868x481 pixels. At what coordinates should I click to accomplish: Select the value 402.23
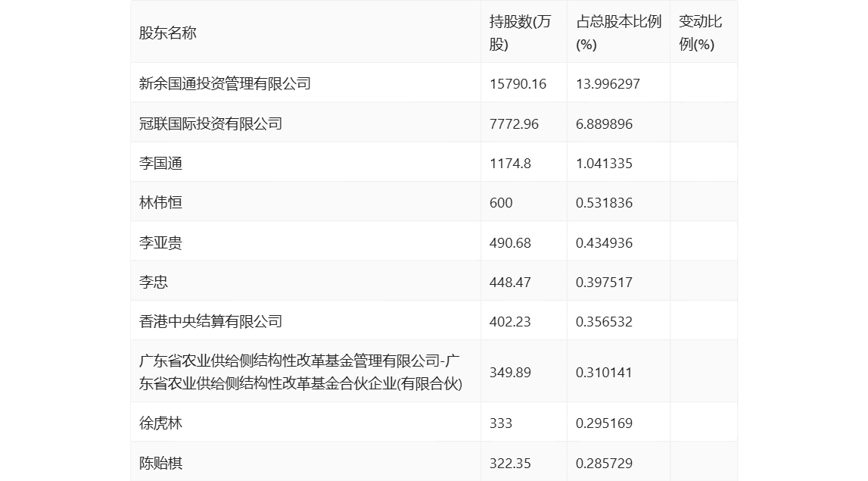510,321
